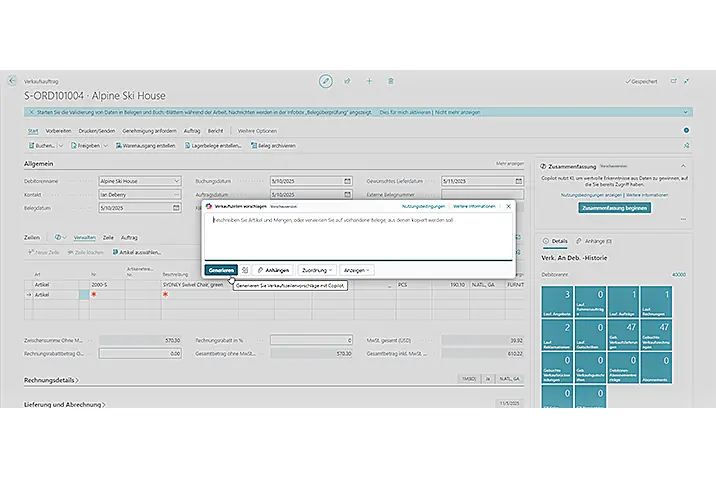This screenshot has width=716, height=478.
Task: Open the Start tab
Action: tap(33, 131)
